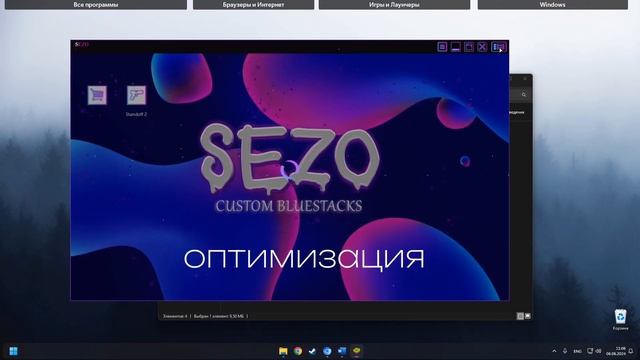Screen dimensions: 640x360
Task: Open the notifications bell icon
Action: [631, 351]
